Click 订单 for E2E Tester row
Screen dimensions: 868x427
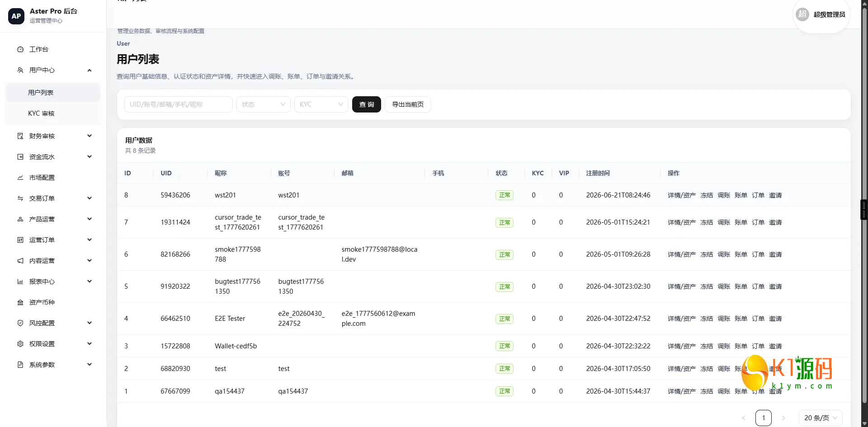point(758,319)
